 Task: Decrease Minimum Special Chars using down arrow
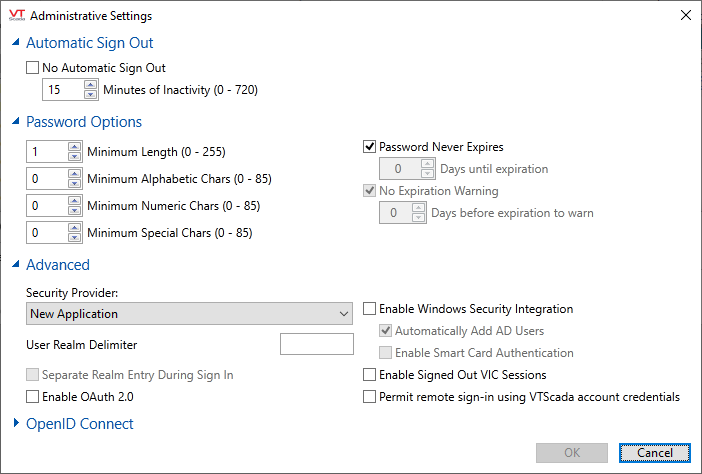pyautogui.click(x=73, y=238)
